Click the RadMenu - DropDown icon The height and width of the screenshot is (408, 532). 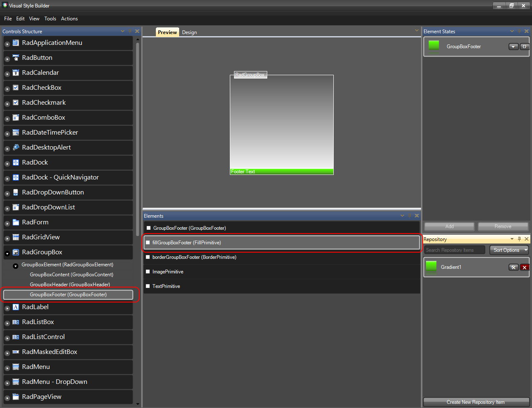[x=16, y=382]
